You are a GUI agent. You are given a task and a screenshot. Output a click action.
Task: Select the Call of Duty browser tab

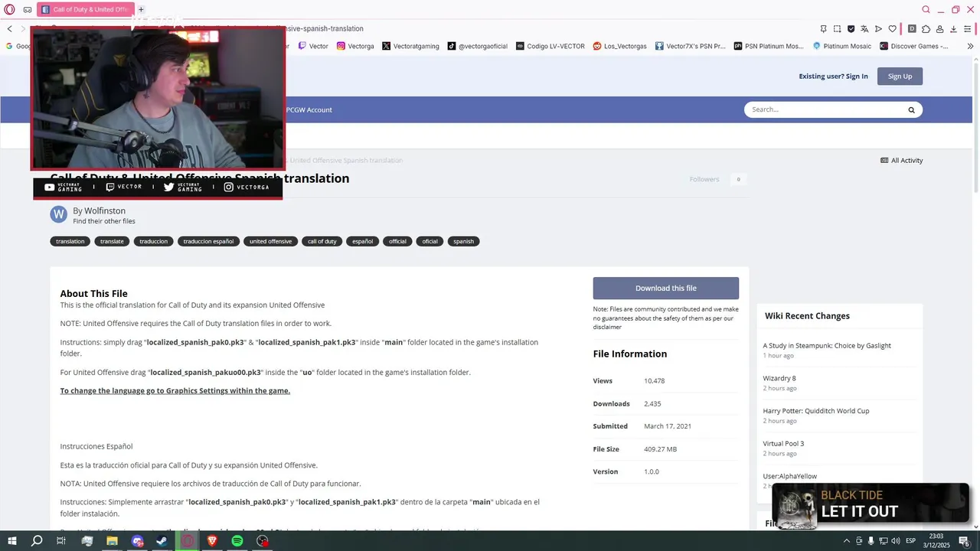tap(85, 9)
